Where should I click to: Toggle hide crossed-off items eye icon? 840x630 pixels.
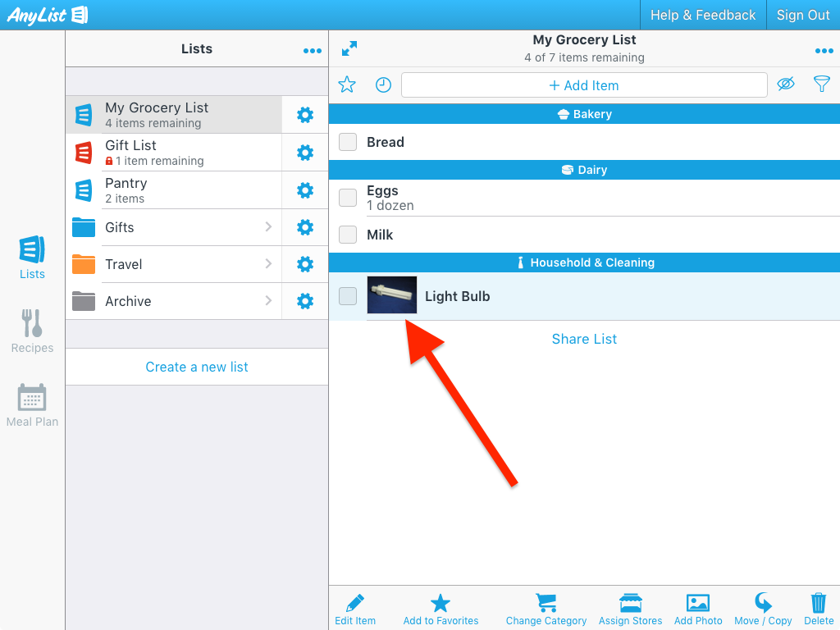[x=786, y=84]
